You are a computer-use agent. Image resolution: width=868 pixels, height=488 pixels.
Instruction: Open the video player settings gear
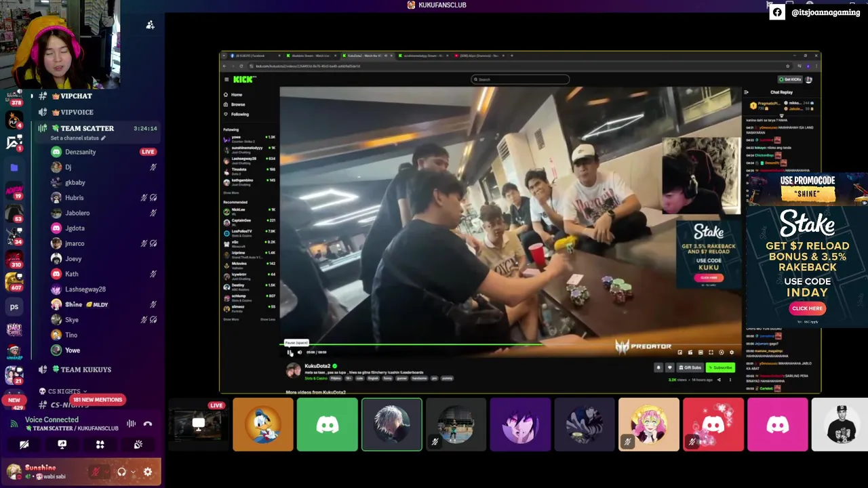pyautogui.click(x=731, y=352)
